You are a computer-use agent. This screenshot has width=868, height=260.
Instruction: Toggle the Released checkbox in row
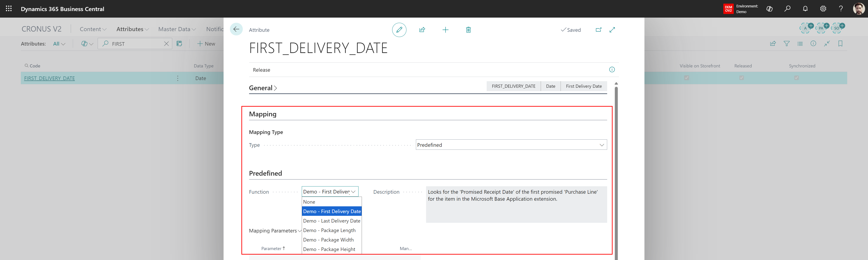[741, 78]
